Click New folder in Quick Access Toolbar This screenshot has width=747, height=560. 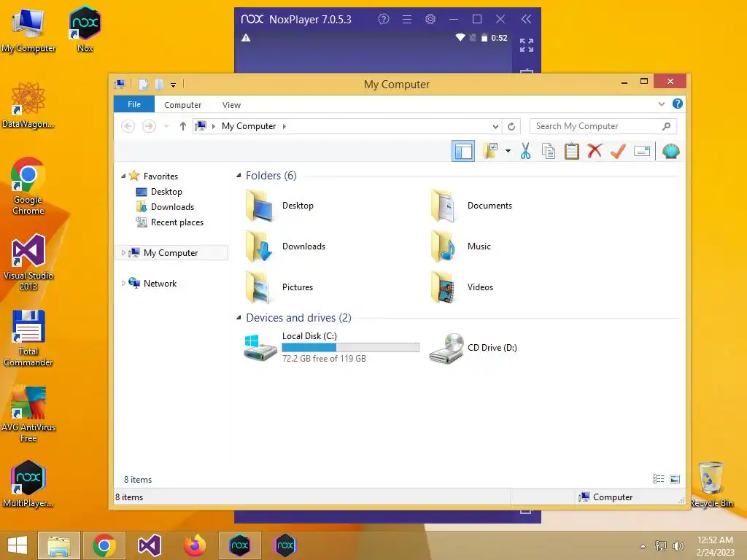pos(159,85)
